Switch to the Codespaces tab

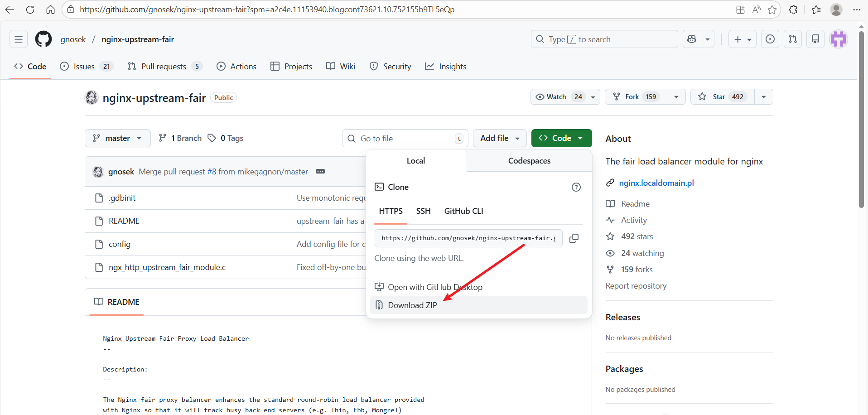529,161
